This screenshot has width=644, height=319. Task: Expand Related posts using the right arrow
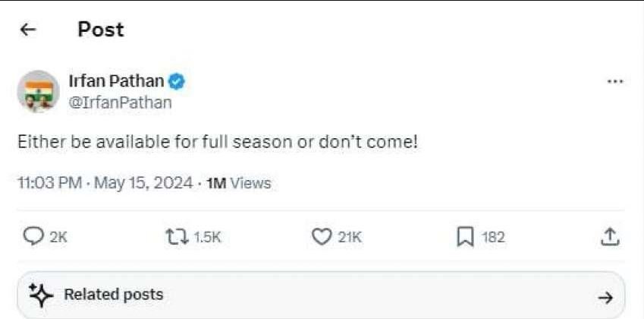point(605,298)
